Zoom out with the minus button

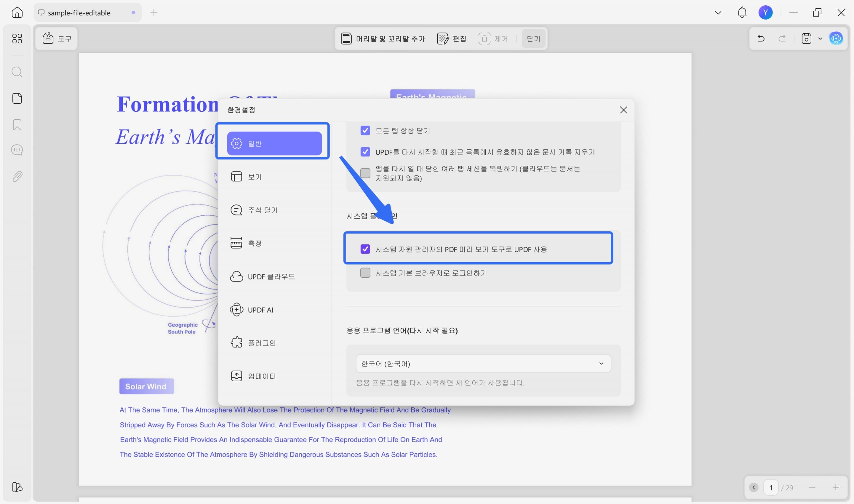click(x=812, y=487)
